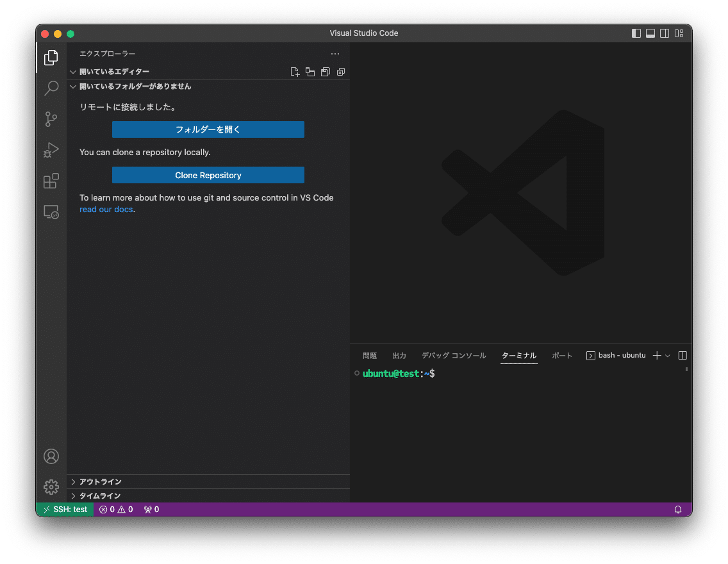Click the terminal scrollbar marker
This screenshot has width=728, height=564.
tap(686, 370)
